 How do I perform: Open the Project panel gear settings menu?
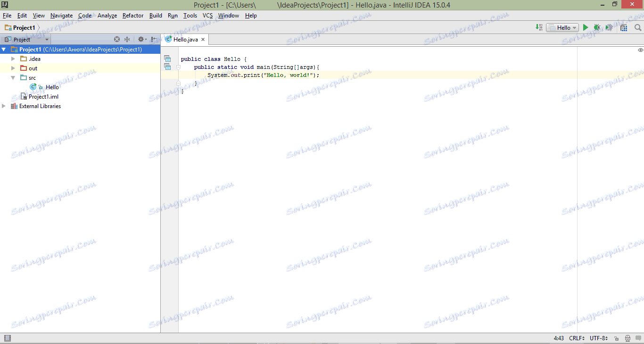click(142, 40)
